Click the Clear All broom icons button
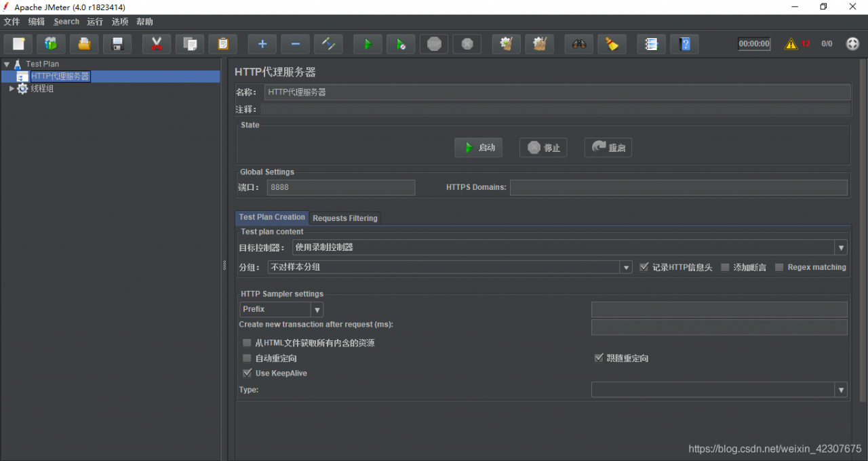Screen dimensions: 868x461 (x=540, y=44)
